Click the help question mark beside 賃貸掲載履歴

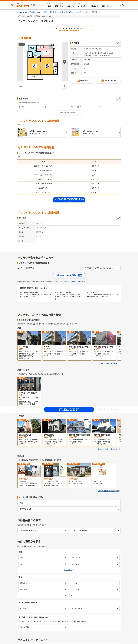54,153
